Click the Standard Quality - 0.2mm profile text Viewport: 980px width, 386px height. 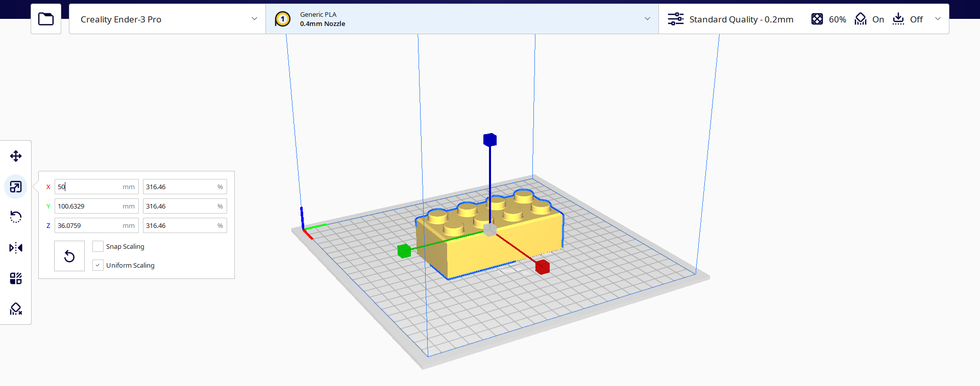[741, 19]
